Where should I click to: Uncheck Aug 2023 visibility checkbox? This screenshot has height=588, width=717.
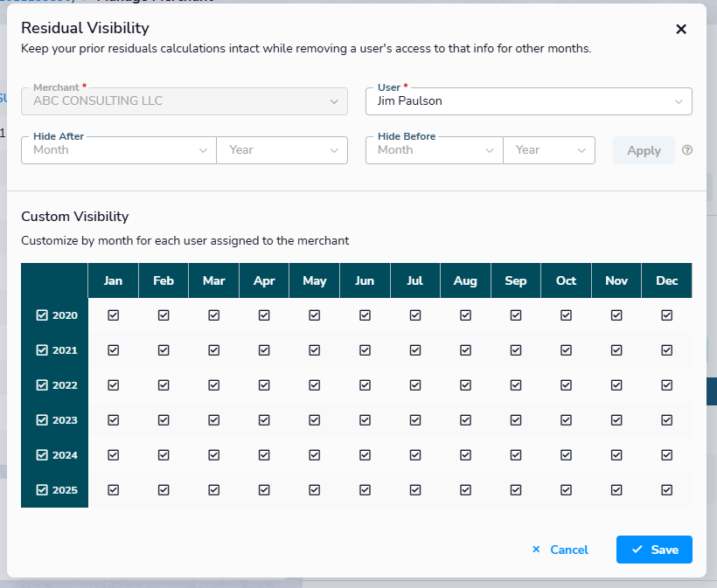(x=465, y=420)
